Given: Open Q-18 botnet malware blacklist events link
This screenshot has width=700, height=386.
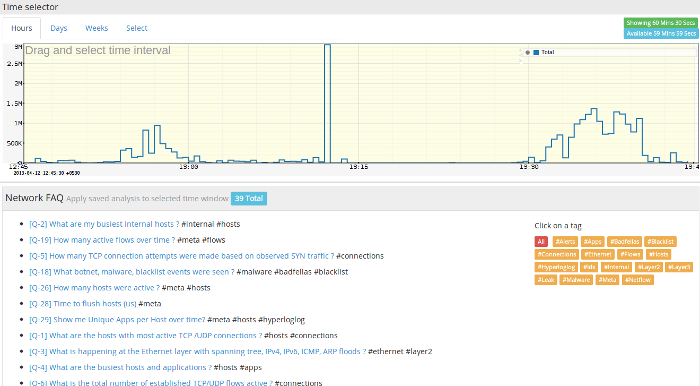Looking at the screenshot, I should point(132,272).
